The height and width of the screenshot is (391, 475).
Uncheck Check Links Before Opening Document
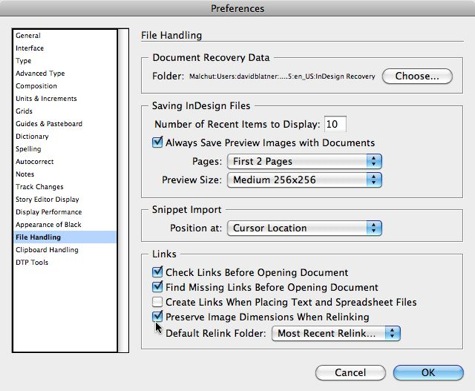(x=157, y=272)
